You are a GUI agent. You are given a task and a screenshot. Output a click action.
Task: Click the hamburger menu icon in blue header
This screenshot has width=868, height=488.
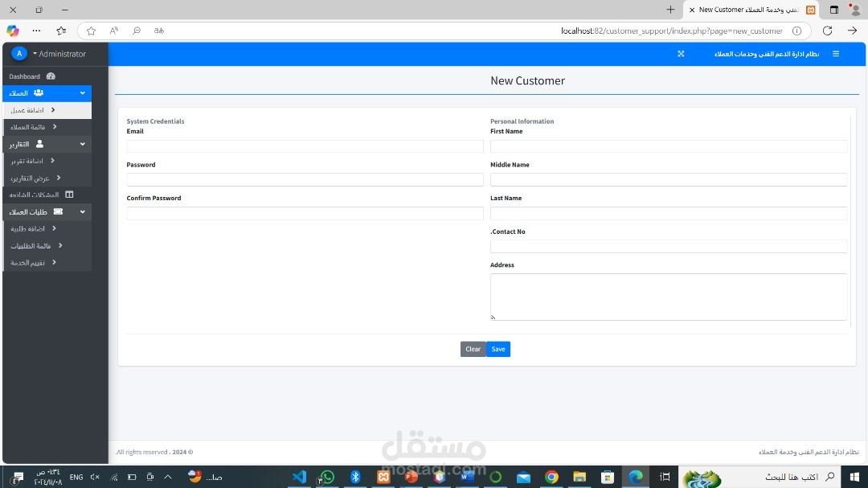(836, 54)
